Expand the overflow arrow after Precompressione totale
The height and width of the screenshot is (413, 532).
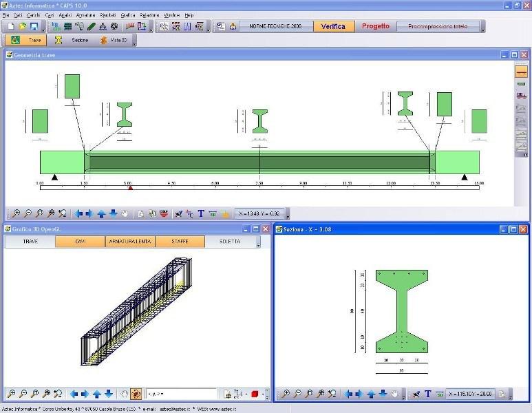coord(482,27)
